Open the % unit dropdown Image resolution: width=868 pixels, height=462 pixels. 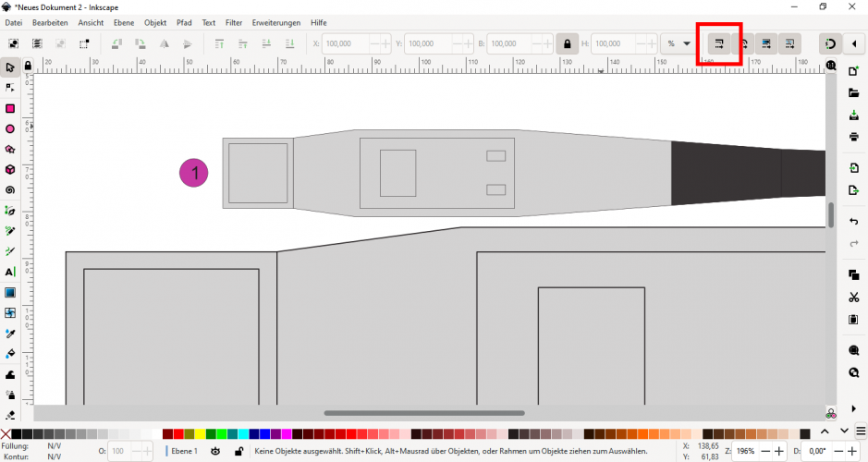point(679,43)
